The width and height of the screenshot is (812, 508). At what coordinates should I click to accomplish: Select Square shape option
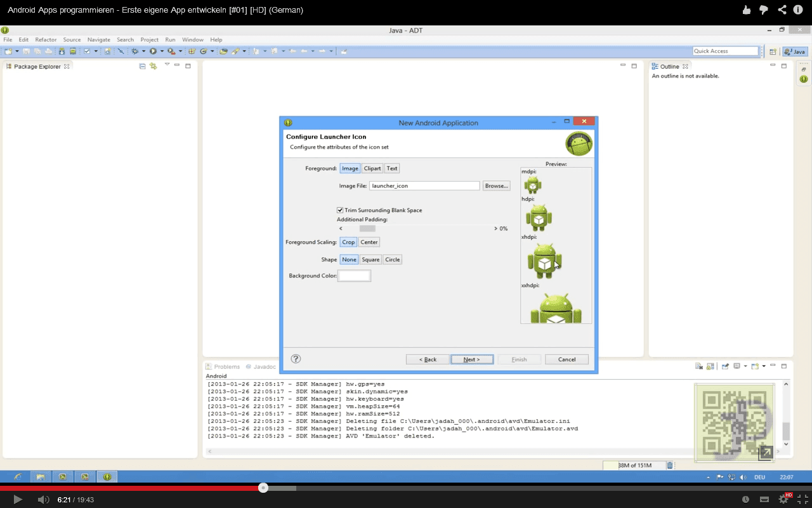tap(370, 260)
